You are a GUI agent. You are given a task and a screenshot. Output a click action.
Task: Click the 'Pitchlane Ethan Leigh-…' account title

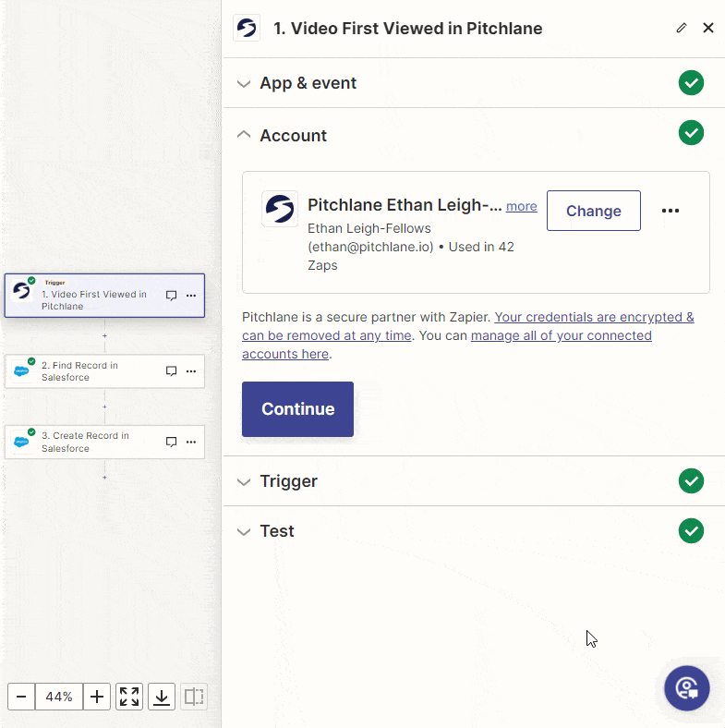(x=405, y=205)
